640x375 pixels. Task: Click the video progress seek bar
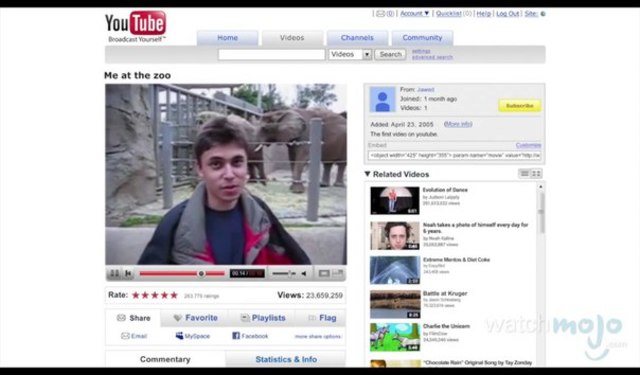[x=182, y=273]
